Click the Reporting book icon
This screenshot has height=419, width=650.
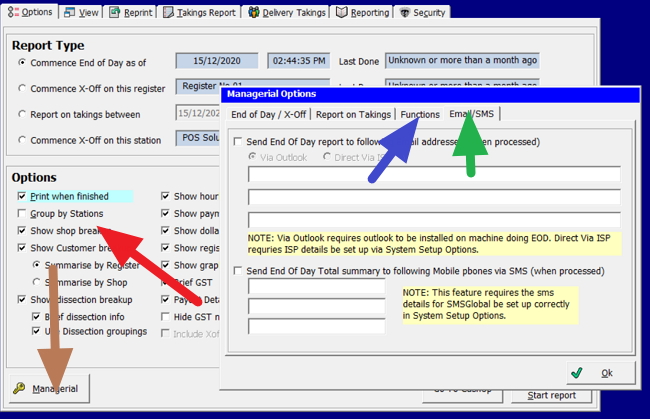point(342,13)
